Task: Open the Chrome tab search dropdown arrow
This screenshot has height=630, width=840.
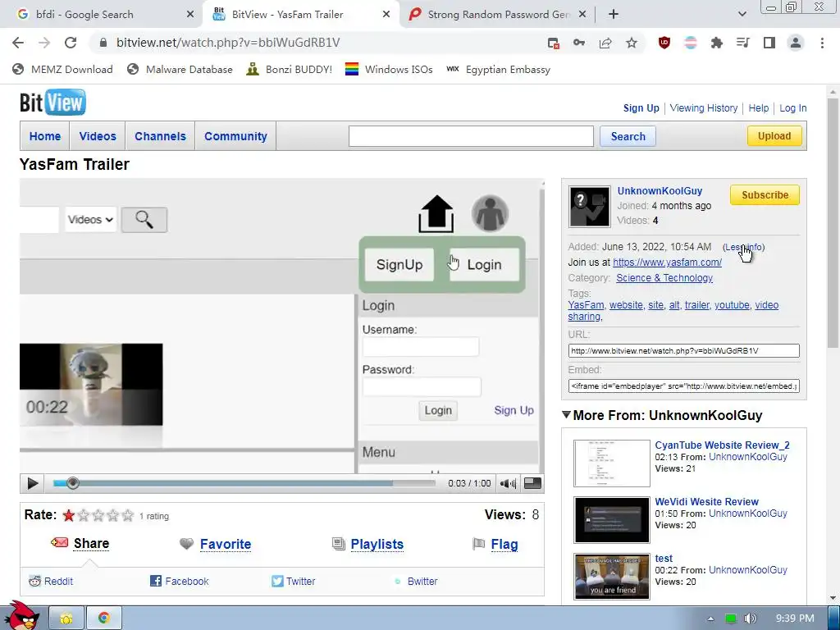Action: pyautogui.click(x=742, y=14)
